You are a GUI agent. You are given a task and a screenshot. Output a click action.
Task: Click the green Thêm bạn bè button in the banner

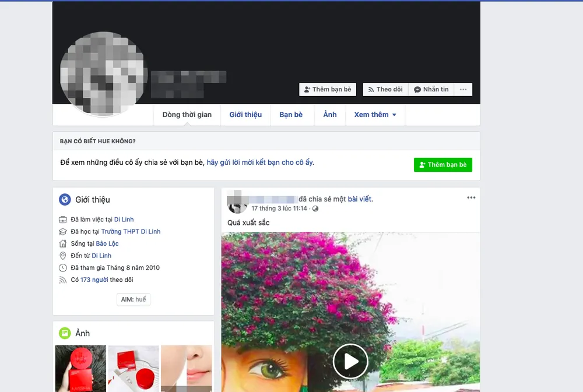[x=443, y=165]
